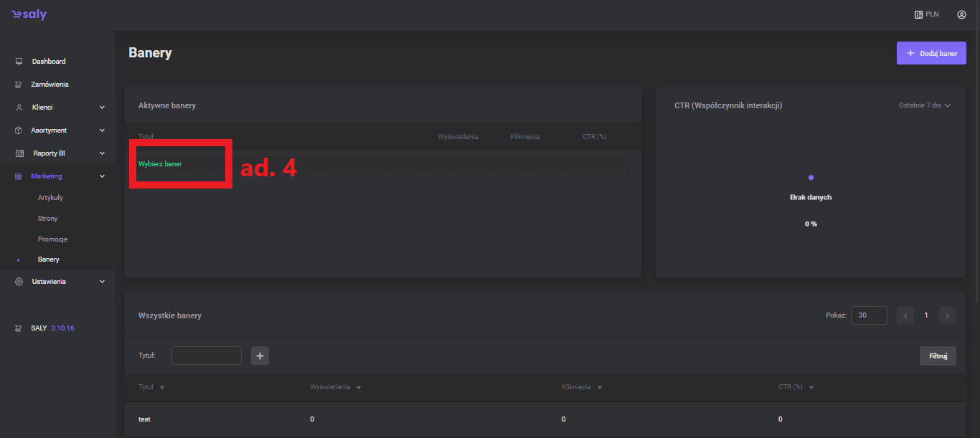Click the Dashboard monitor icon
The image size is (980, 438).
pyautogui.click(x=19, y=62)
